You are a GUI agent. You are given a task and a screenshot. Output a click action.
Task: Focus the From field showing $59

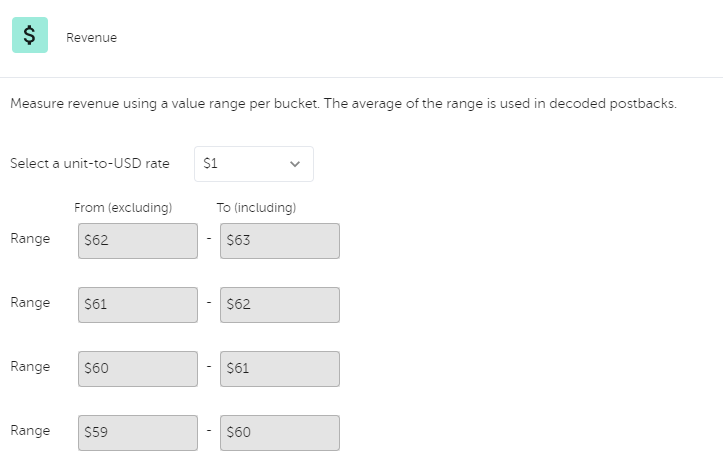[x=138, y=433]
